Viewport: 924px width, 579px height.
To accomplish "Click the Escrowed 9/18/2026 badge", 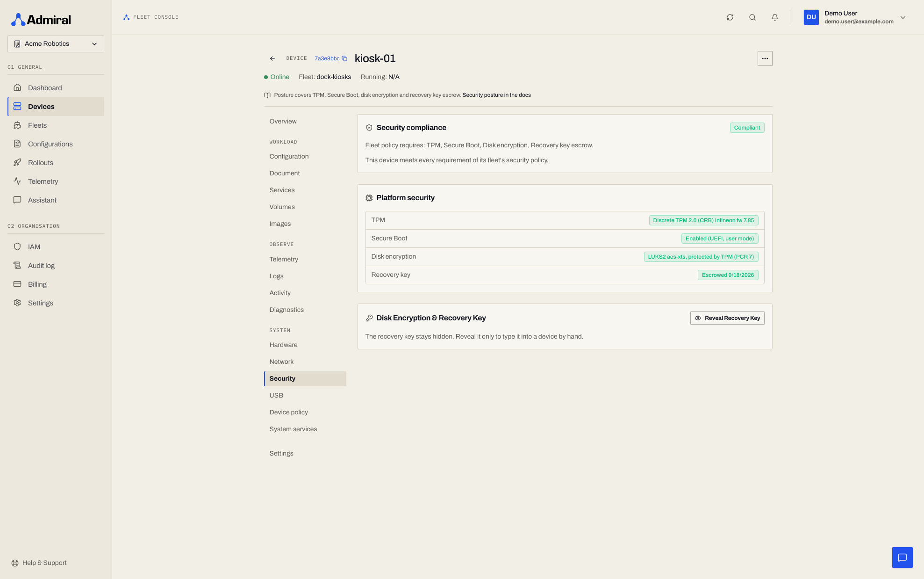I will [x=728, y=275].
